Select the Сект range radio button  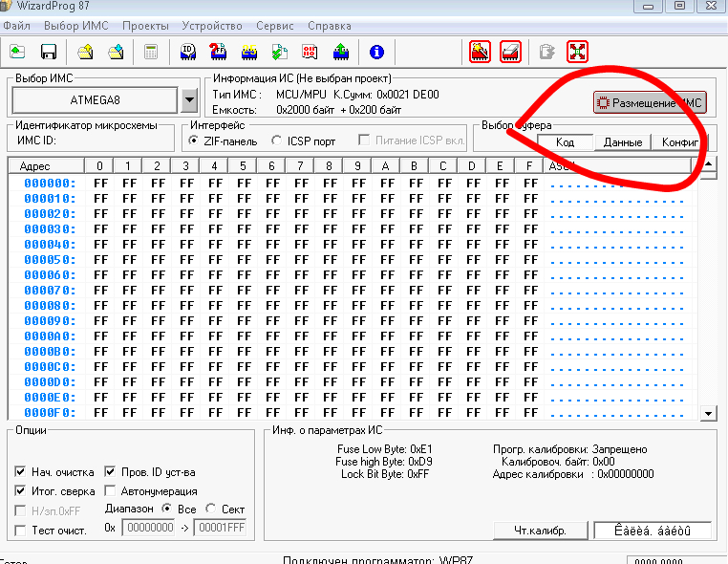(211, 509)
